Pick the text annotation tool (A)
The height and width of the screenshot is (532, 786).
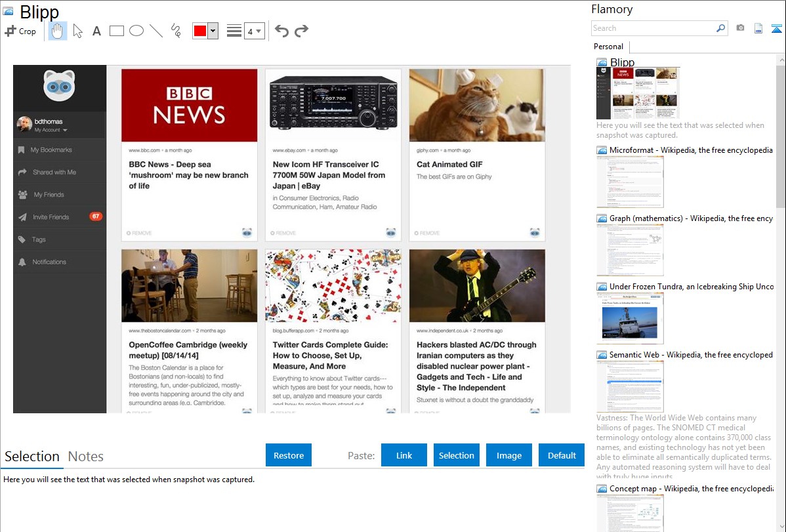(96, 31)
